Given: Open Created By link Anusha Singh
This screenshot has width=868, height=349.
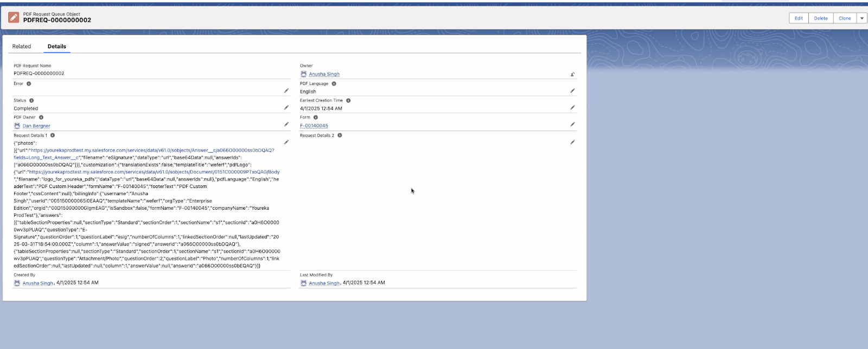Looking at the screenshot, I should [37, 283].
